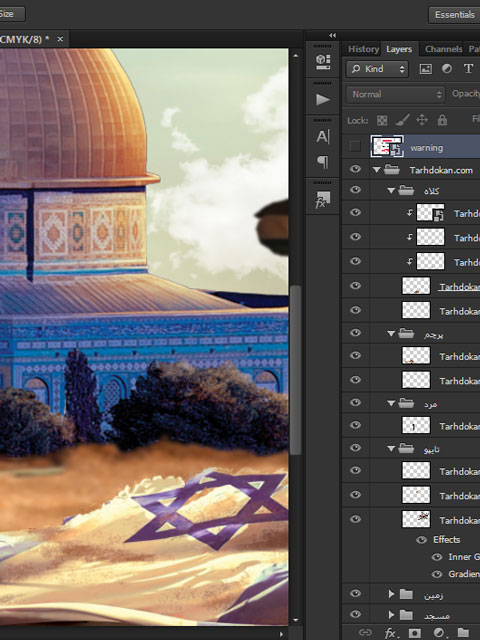Filter layers by pixel image icon

click(x=425, y=69)
